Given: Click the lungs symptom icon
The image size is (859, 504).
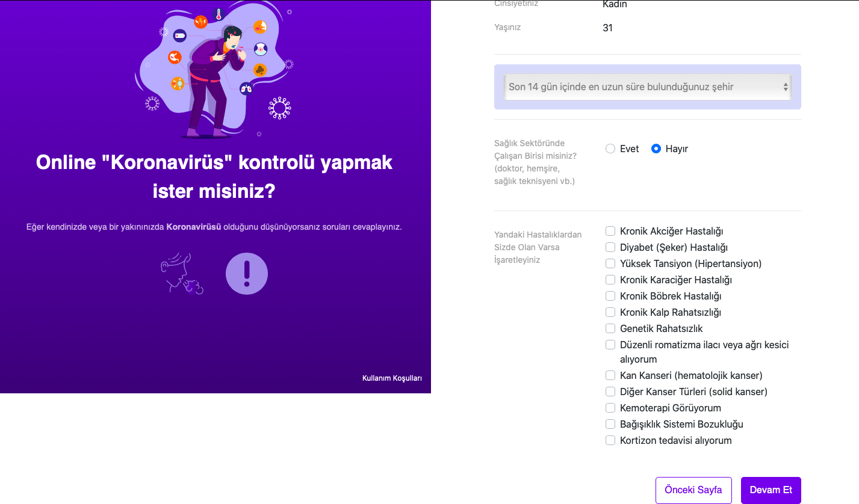Looking at the screenshot, I should pos(246,88).
